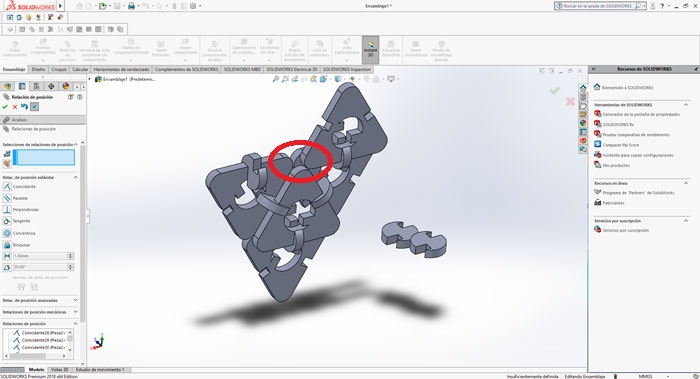Collapse the Herramientas de SOLIDWORKS section

686,104
